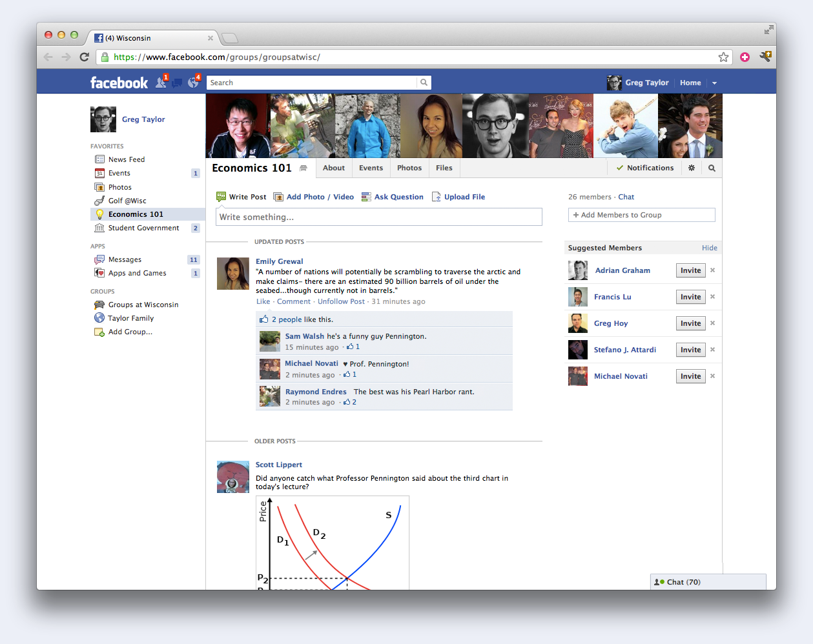This screenshot has width=813, height=644.
Task: Click the group search magnifier icon
Action: pyautogui.click(x=712, y=168)
